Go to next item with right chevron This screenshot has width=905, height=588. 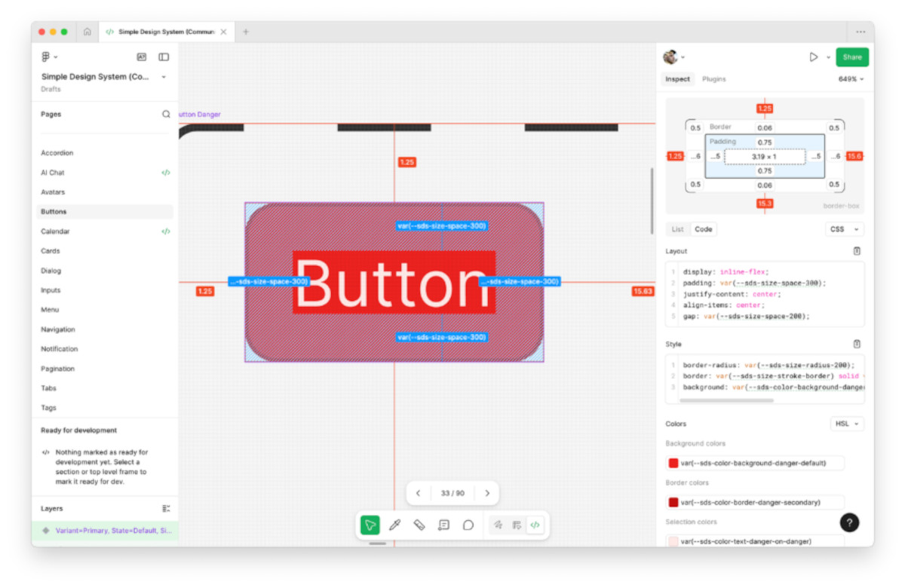pos(487,493)
